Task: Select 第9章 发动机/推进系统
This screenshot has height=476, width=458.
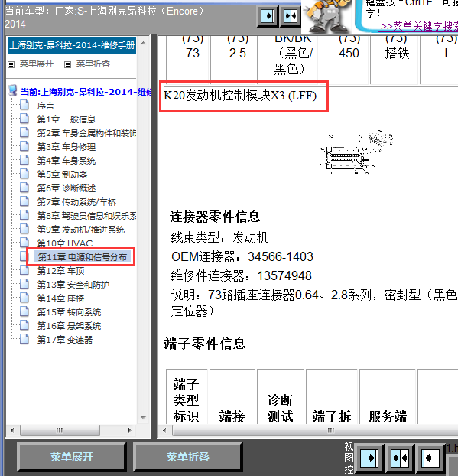Action: 81,230
